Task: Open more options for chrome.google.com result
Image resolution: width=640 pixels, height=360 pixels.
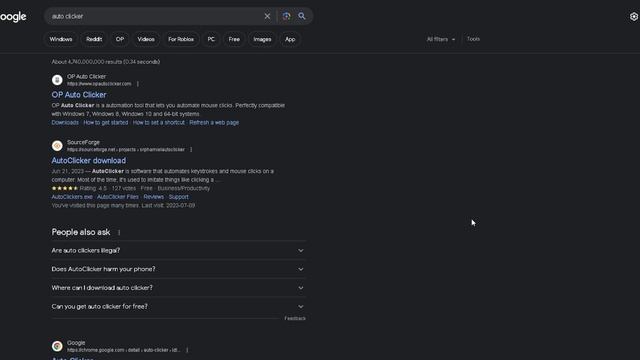Action: 187,350
